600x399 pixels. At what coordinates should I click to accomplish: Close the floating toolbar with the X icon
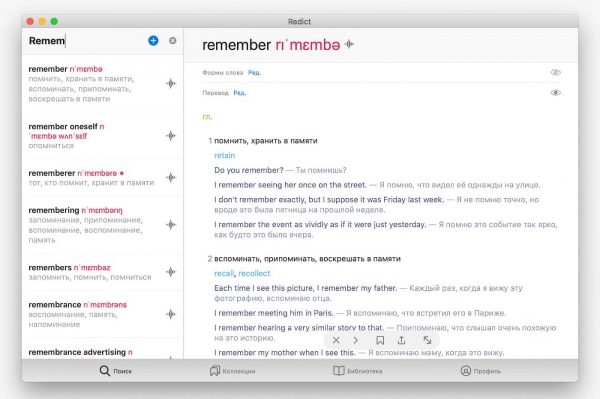pos(336,340)
